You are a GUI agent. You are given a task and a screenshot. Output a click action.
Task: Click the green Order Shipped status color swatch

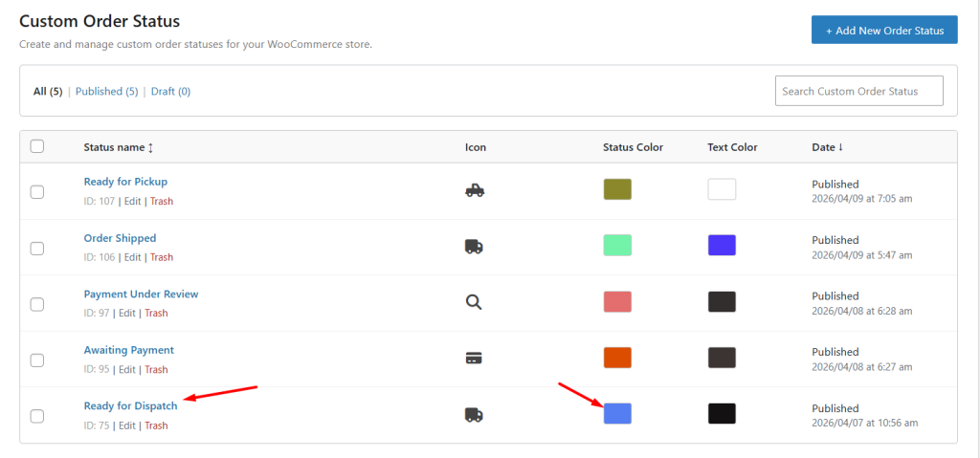[x=617, y=246]
